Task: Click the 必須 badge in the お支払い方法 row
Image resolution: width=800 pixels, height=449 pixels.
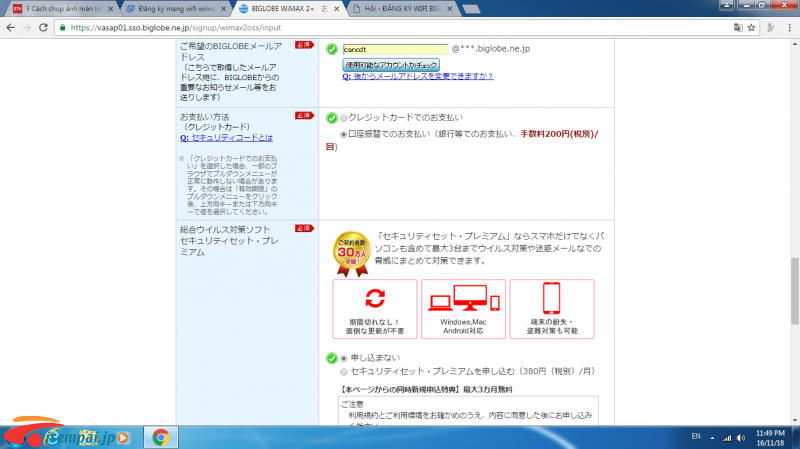Action: [x=304, y=116]
